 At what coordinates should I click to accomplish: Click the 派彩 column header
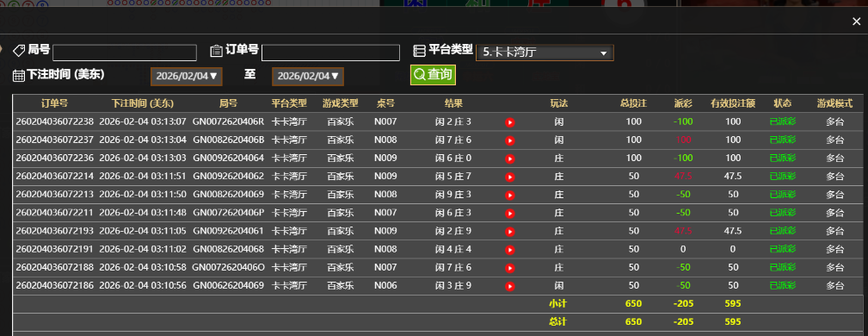pyautogui.click(x=683, y=103)
